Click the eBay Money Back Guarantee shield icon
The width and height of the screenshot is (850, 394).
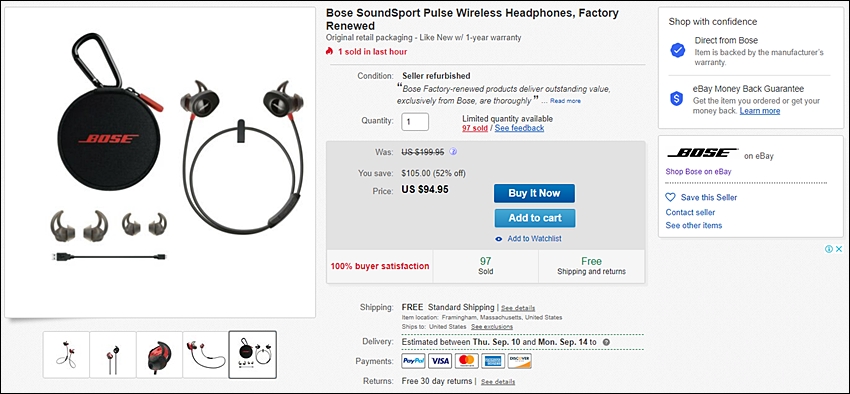coord(677,98)
